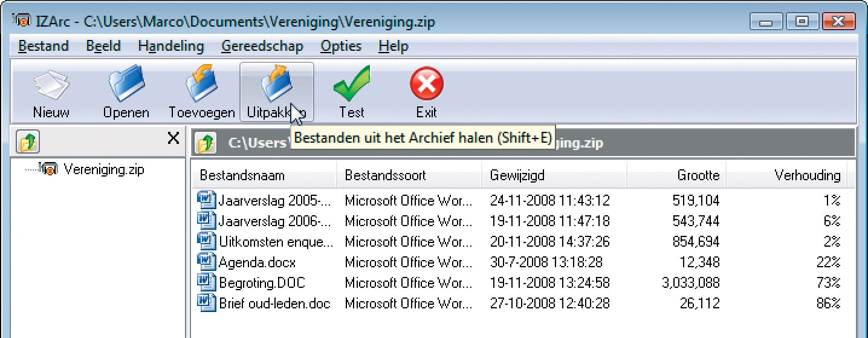The image size is (868, 338).
Task: Select the Brief oud-leden.doc file
Action: pos(274,304)
